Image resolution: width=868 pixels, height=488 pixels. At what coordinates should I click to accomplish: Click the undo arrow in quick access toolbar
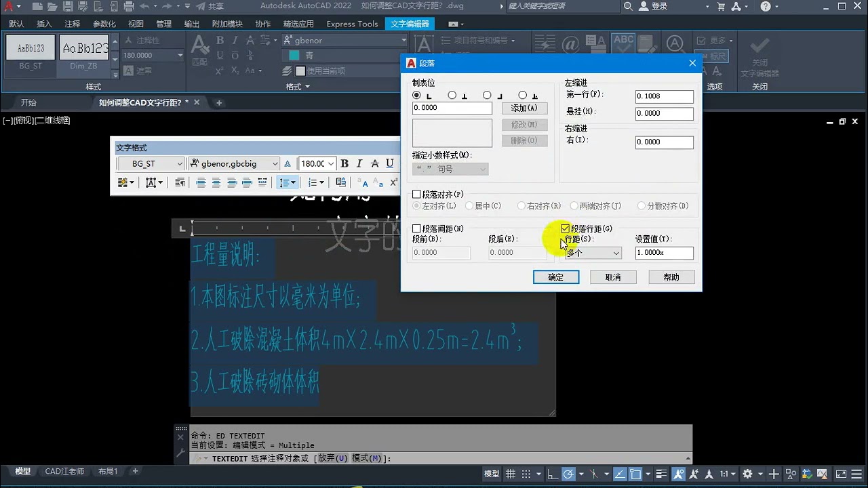click(144, 6)
